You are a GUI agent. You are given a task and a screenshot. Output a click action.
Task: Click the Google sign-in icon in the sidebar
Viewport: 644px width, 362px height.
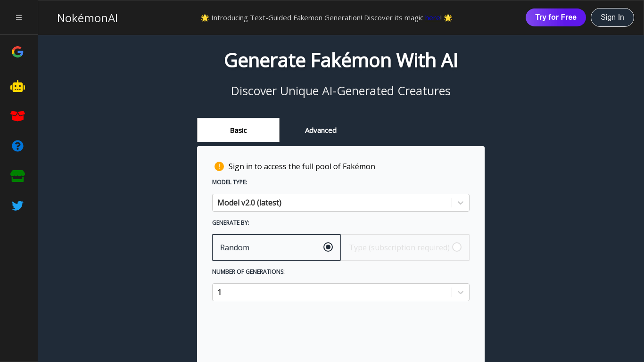[x=17, y=52]
